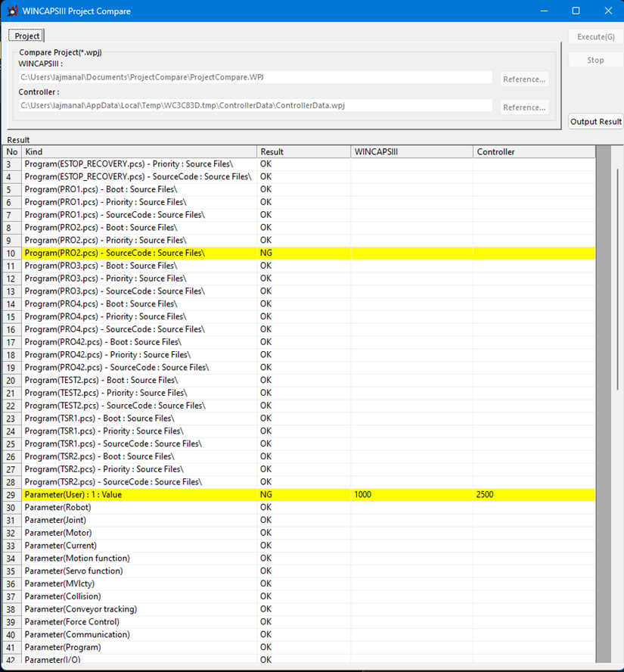This screenshot has height=672, width=624.
Task: Click the Controller project path field
Action: [x=256, y=105]
